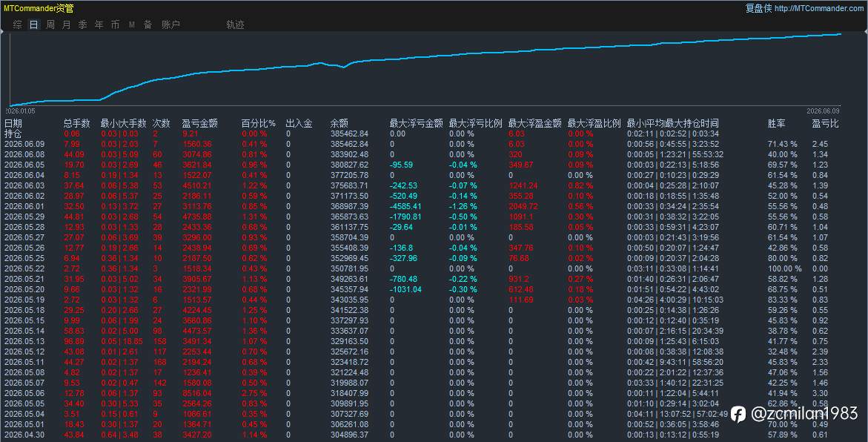Click holding time 0:00:05 | 1:23:21 | 55:53:32
868x442 pixels.
tap(675, 154)
